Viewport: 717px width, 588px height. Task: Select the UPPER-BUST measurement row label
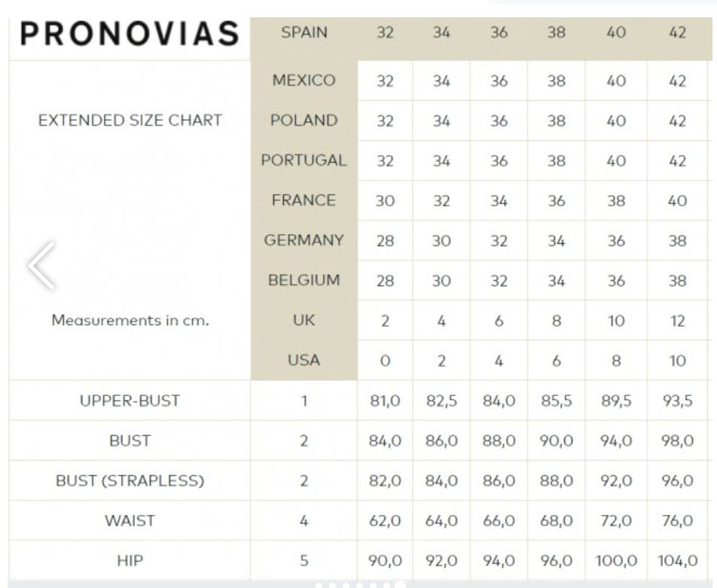(x=130, y=401)
